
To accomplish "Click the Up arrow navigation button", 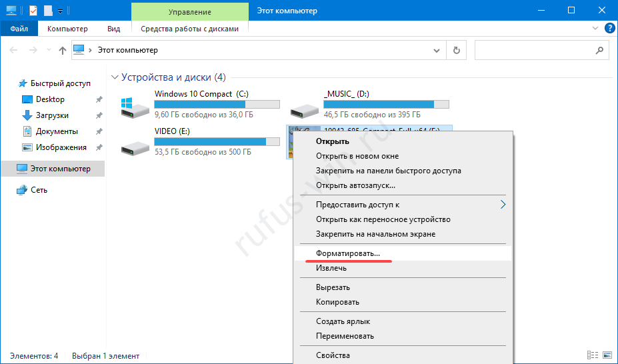I will point(62,50).
